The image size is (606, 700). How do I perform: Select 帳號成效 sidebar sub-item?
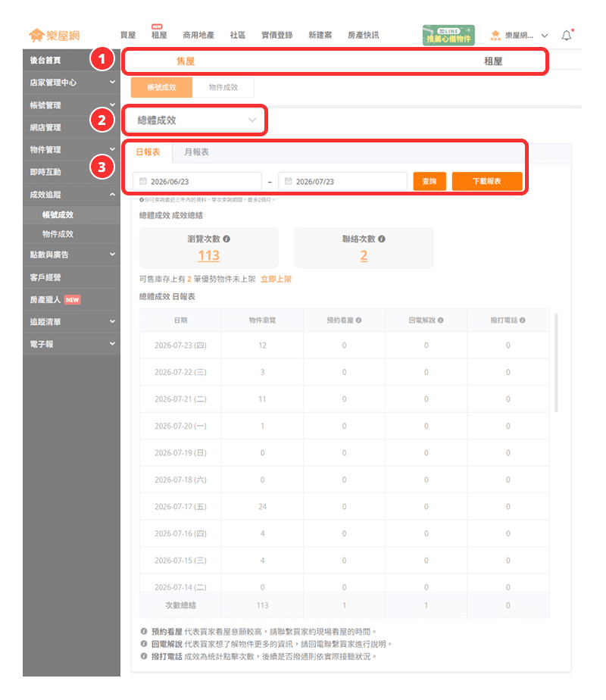tap(71, 214)
